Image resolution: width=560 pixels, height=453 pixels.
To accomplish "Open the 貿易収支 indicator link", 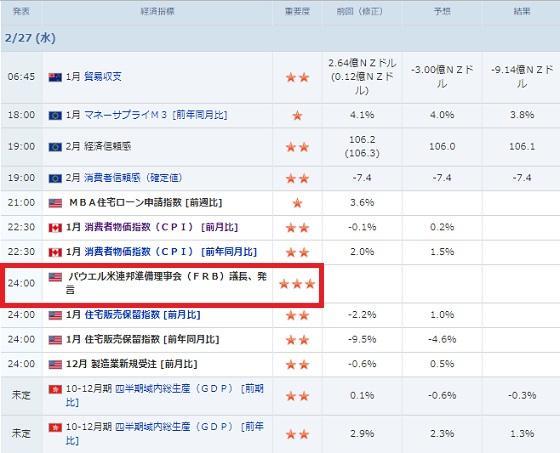I will click(103, 77).
